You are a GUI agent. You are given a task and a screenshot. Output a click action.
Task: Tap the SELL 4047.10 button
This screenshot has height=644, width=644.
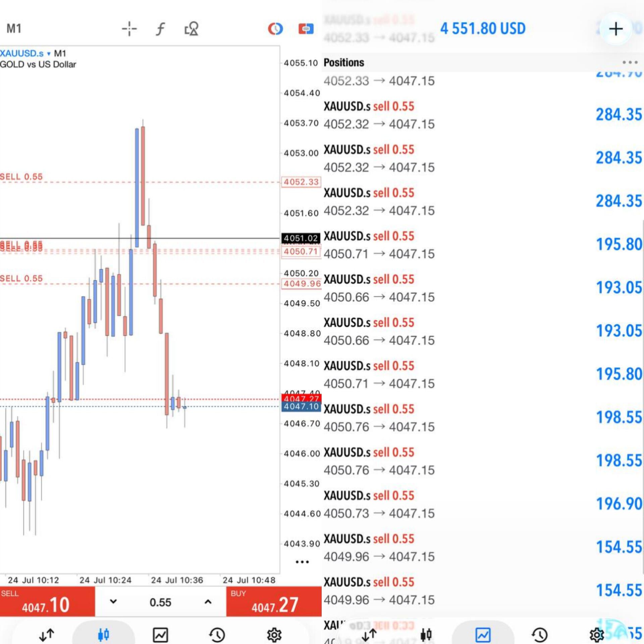click(x=47, y=601)
